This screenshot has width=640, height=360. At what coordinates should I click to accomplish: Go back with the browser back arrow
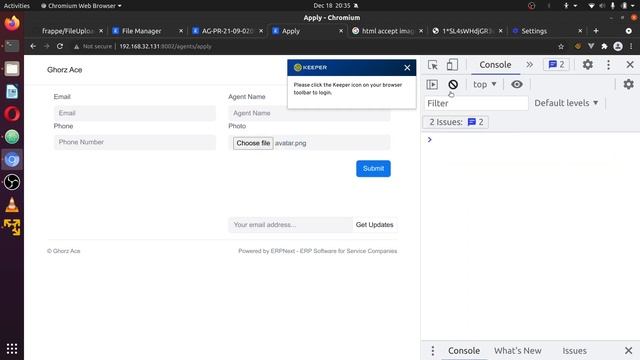[33, 47]
